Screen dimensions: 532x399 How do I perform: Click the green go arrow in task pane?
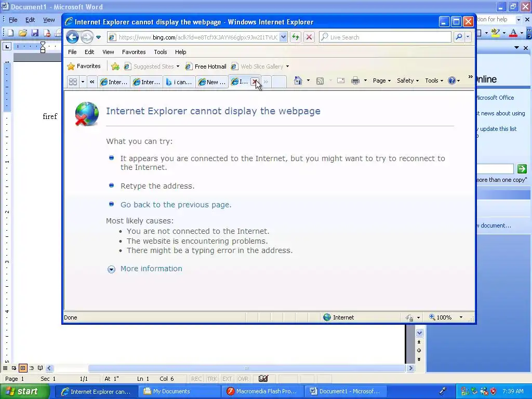522,169
